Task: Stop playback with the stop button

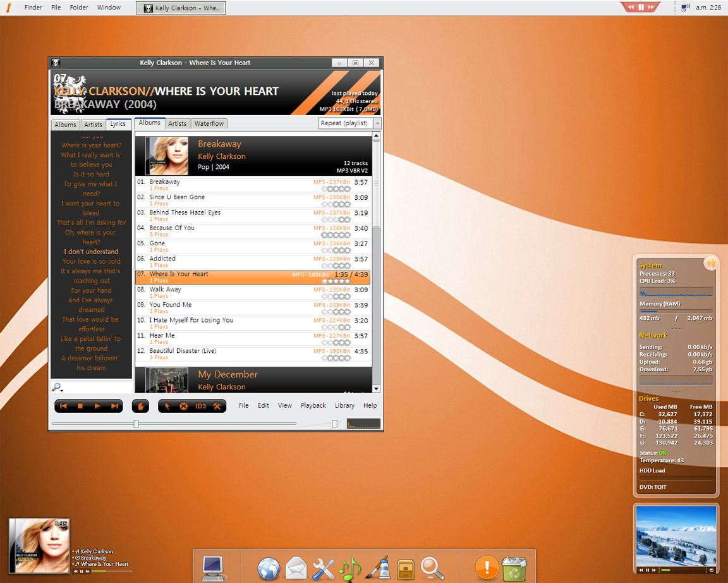Action: 80,406
